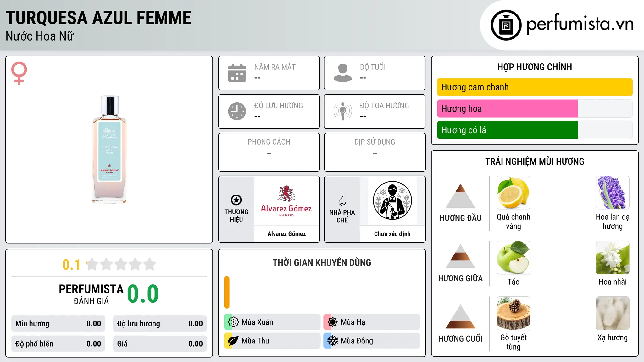This screenshot has width=644, height=362.
Task: Click the ĐỘ TUỔI label
Action: [x=373, y=67]
